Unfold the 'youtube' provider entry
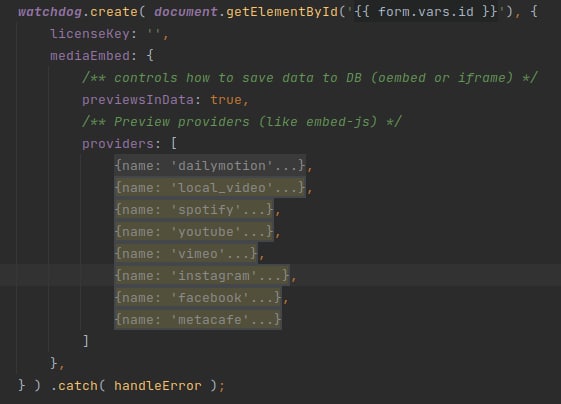The image size is (561, 404). click(194, 232)
